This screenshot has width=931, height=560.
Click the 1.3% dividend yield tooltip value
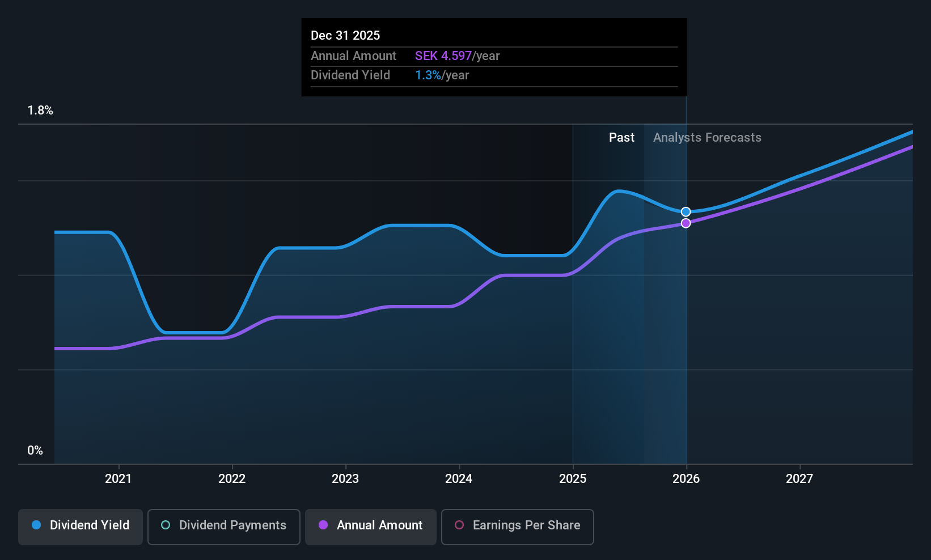(x=428, y=75)
